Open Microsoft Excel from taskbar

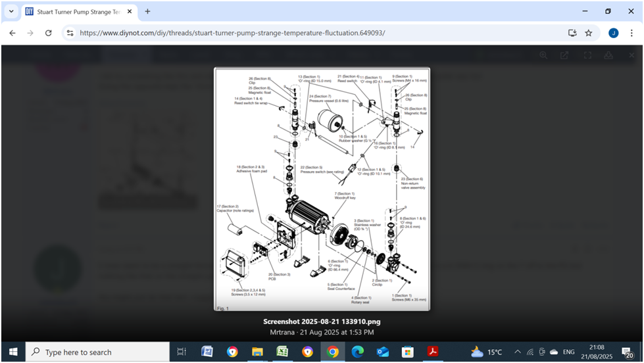283,352
